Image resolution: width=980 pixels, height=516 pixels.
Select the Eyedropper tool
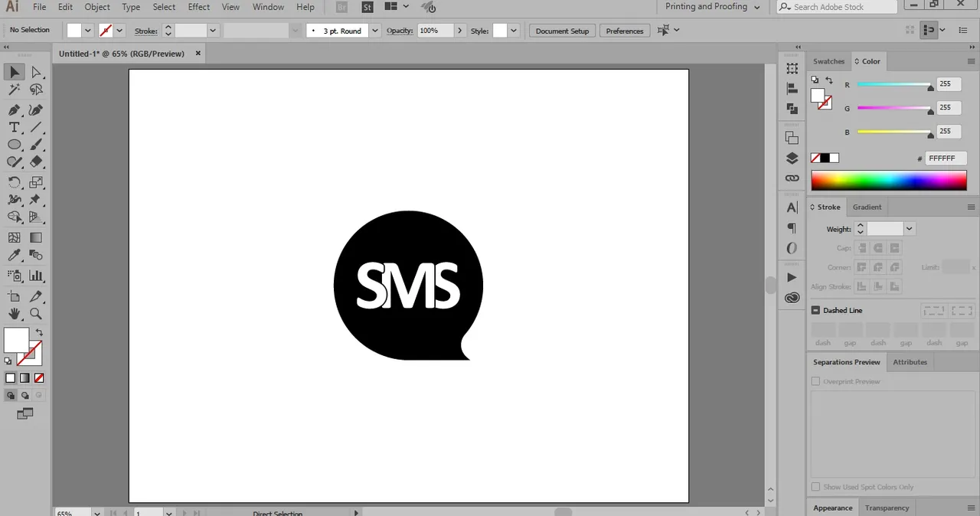(x=15, y=256)
